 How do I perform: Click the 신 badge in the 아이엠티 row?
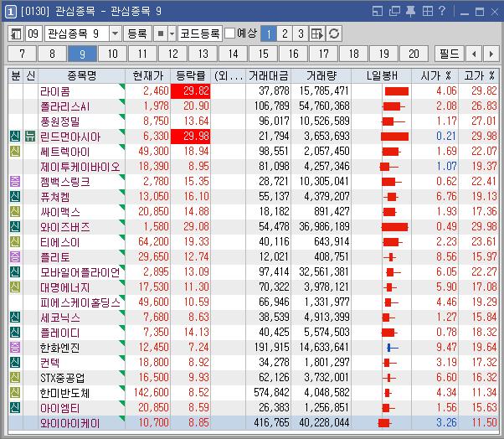click(x=15, y=407)
